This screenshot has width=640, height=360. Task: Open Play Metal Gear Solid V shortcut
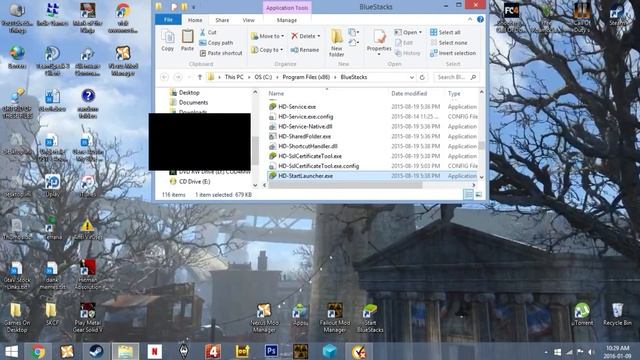click(x=88, y=318)
